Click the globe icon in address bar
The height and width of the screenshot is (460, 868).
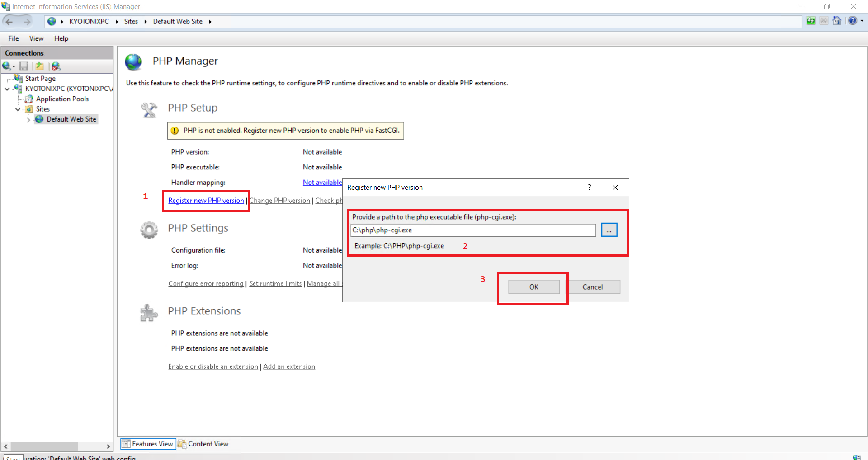tap(52, 21)
